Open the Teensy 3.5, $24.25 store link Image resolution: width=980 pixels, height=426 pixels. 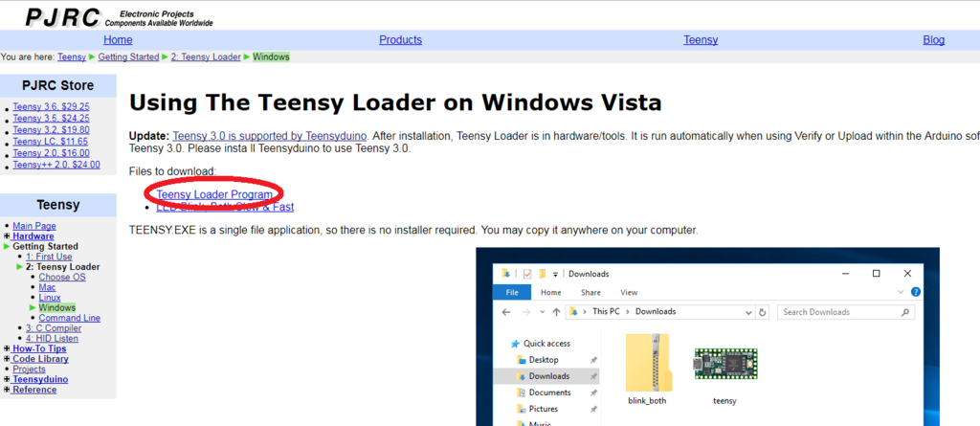pyautogui.click(x=52, y=119)
